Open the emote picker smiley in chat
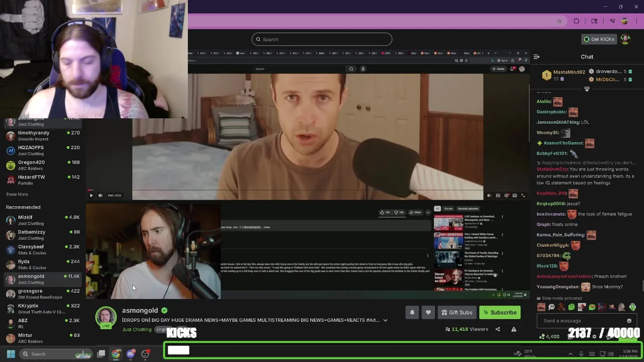The height and width of the screenshot is (362, 644). tap(629, 321)
